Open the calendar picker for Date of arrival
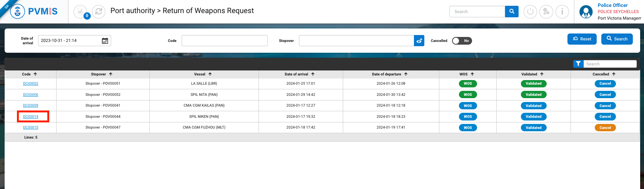Viewport: 644px width, 189px height. tap(105, 41)
